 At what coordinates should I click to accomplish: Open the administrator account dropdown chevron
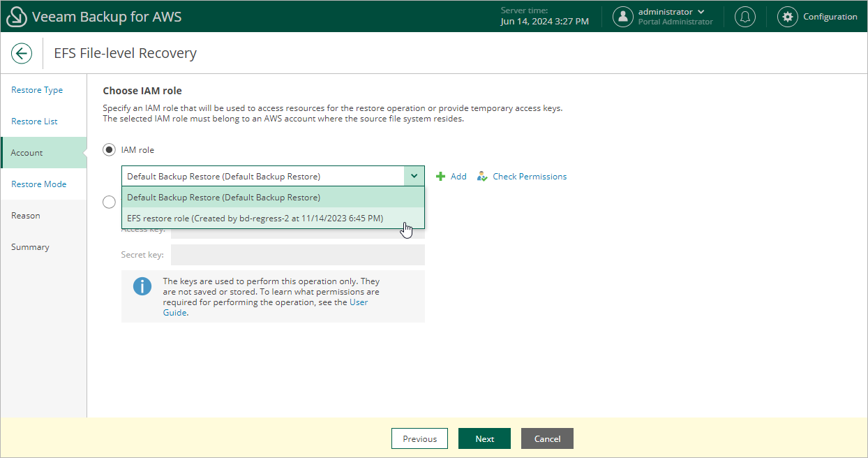701,12
